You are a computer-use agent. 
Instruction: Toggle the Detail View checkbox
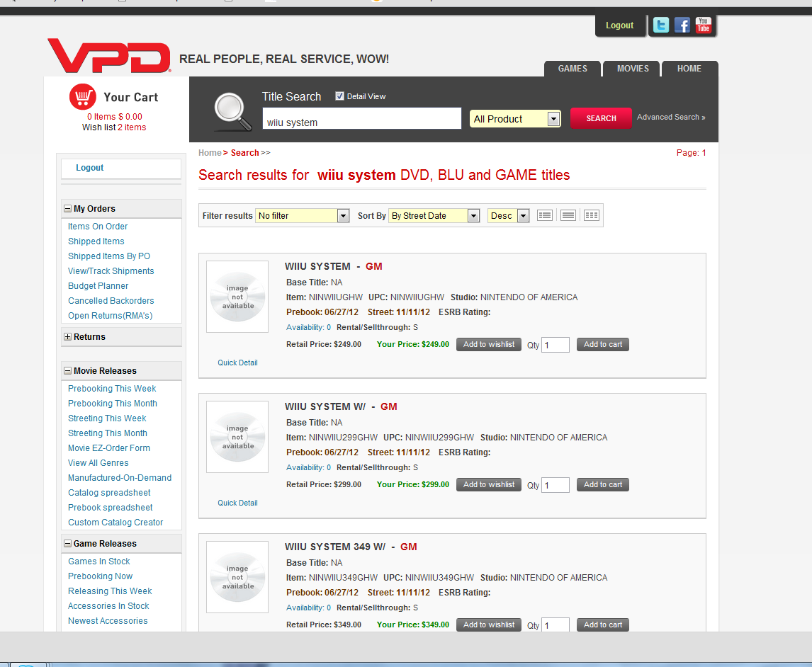coord(339,96)
